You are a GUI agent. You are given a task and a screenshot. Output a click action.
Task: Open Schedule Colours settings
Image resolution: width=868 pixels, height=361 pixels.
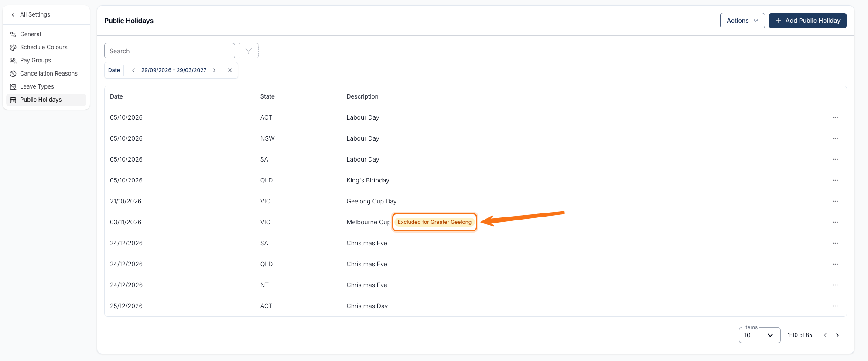tap(46, 47)
